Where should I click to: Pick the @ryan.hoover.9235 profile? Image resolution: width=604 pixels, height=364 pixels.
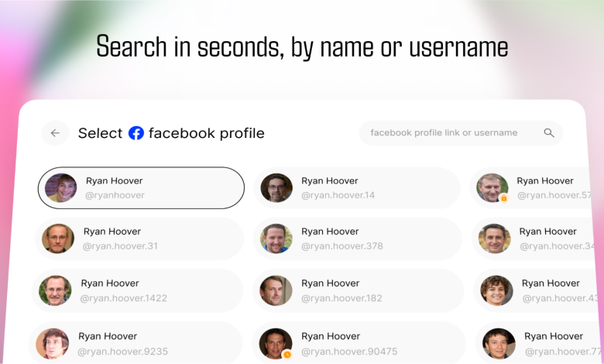tap(136, 344)
